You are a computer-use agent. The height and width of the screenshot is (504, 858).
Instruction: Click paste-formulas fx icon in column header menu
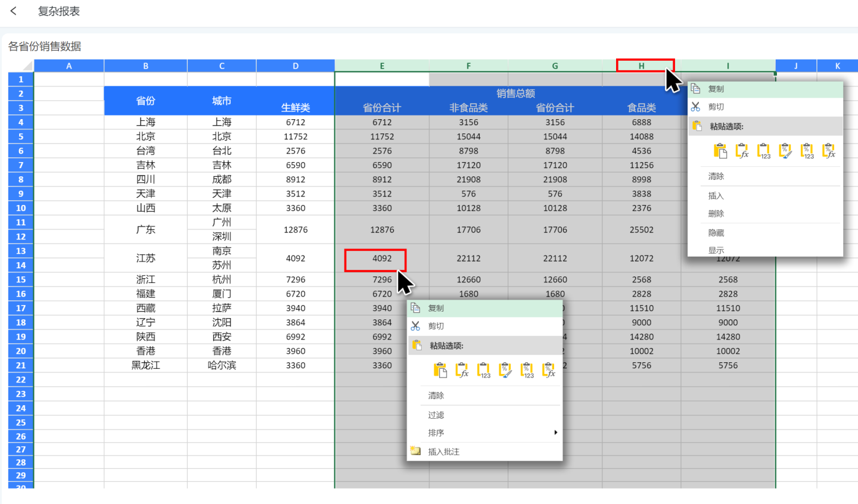(x=742, y=151)
